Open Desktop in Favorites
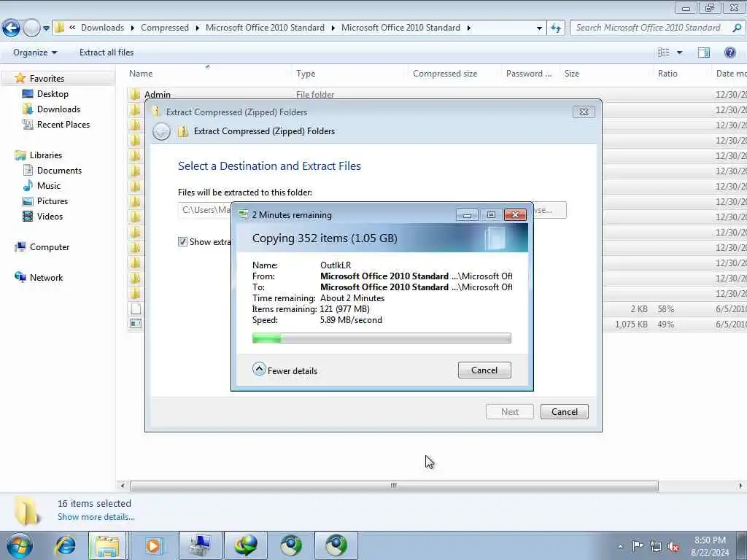 (53, 94)
